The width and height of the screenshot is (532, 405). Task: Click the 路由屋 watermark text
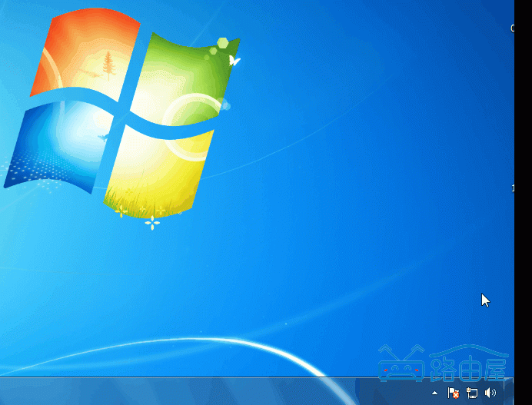pos(469,366)
